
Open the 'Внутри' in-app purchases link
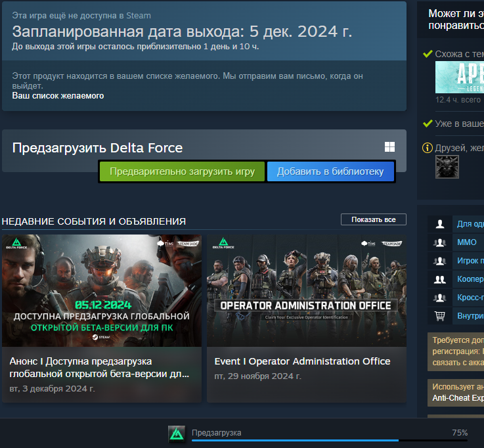[470, 316]
